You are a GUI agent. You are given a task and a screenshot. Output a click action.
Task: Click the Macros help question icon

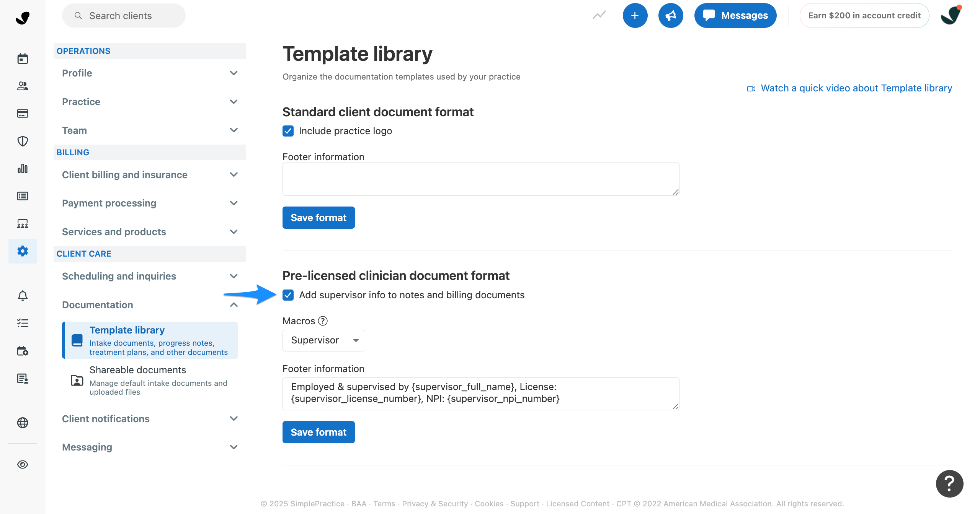tap(323, 321)
